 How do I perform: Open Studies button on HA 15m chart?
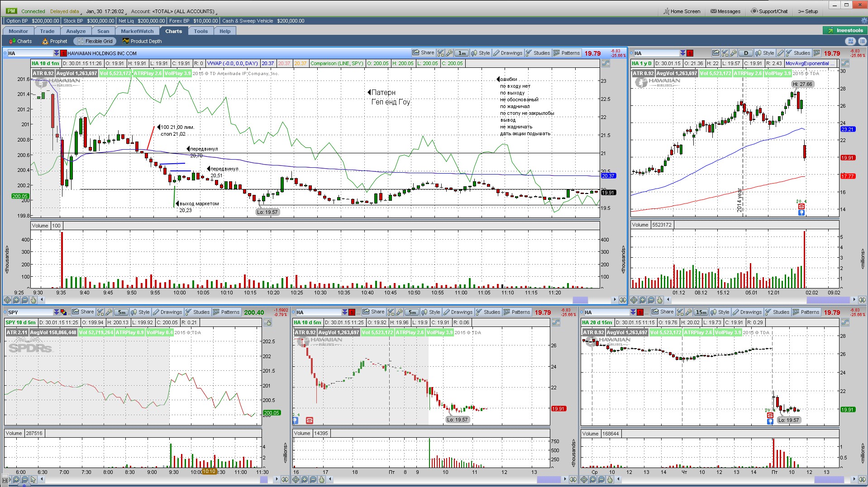[777, 312]
